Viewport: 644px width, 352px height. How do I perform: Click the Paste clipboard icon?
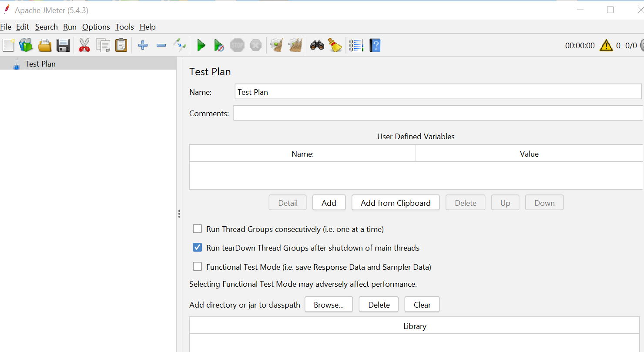(121, 45)
